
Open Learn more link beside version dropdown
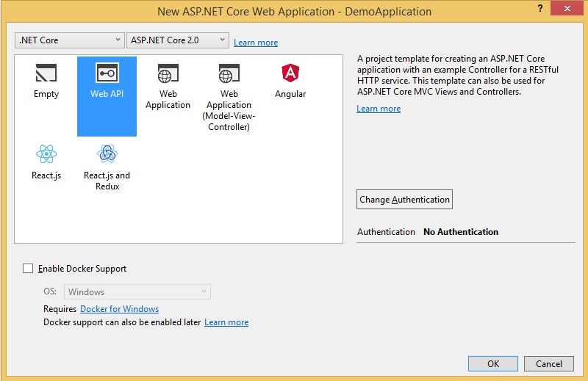tap(256, 43)
